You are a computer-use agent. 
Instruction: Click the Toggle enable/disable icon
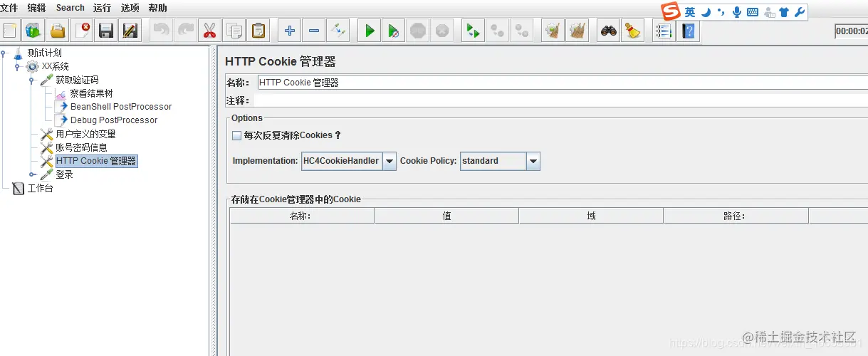[x=338, y=31]
